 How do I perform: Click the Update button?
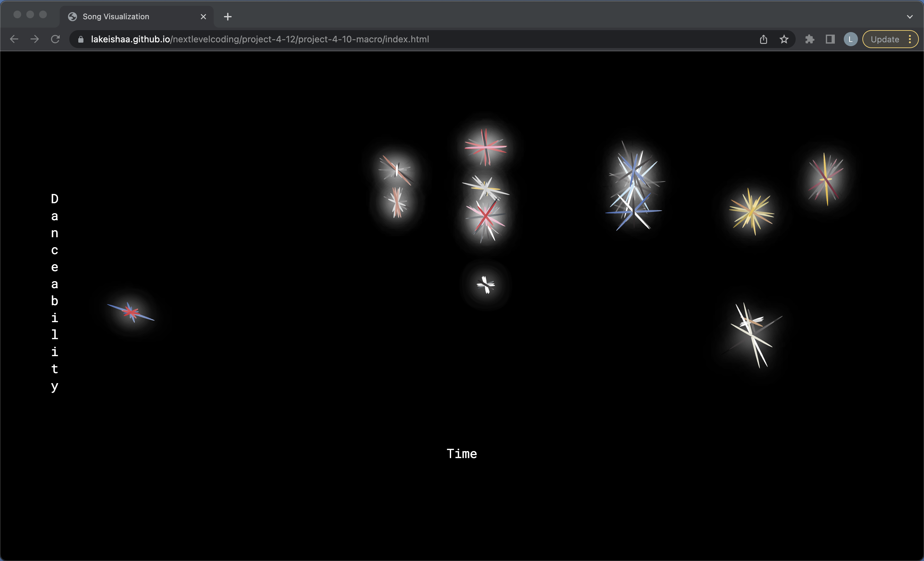click(884, 39)
